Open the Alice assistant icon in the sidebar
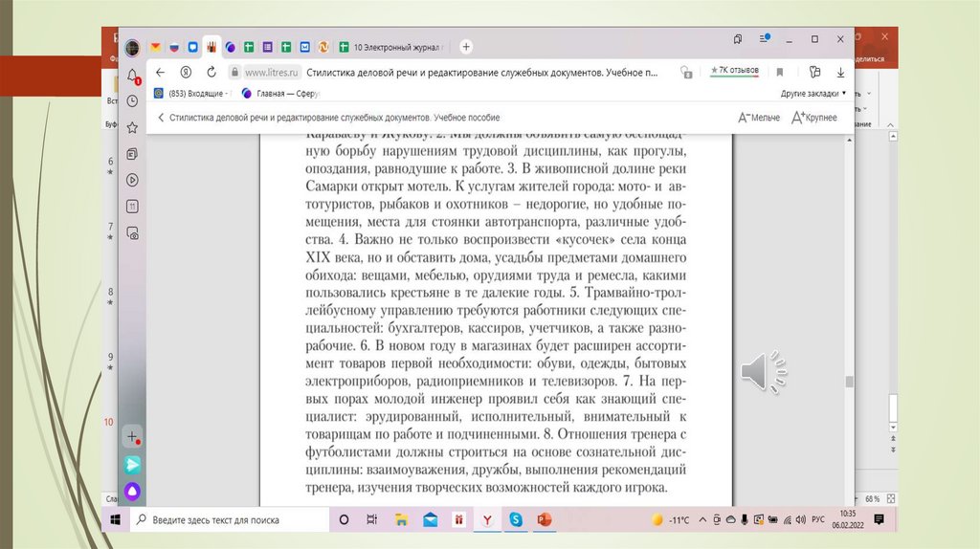The height and width of the screenshot is (549, 980). [132, 490]
